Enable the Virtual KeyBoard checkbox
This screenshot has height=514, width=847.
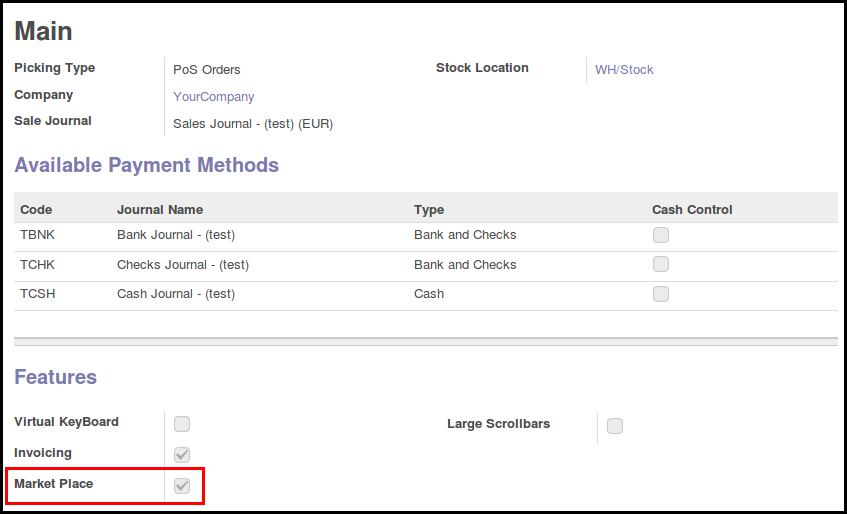click(182, 424)
